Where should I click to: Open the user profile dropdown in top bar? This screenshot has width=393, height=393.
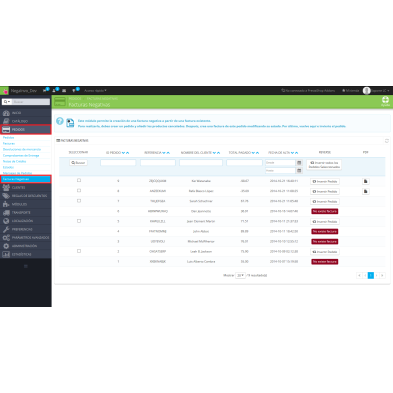pos(376,91)
